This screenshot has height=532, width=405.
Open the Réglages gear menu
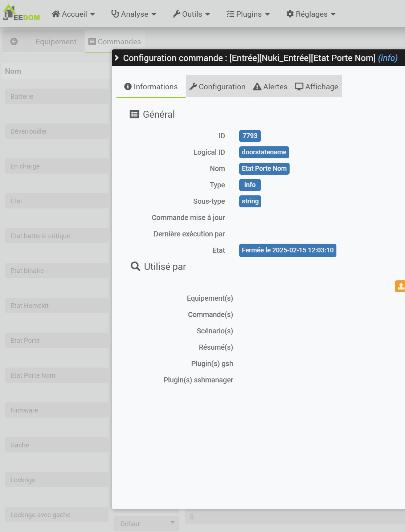pyautogui.click(x=311, y=14)
